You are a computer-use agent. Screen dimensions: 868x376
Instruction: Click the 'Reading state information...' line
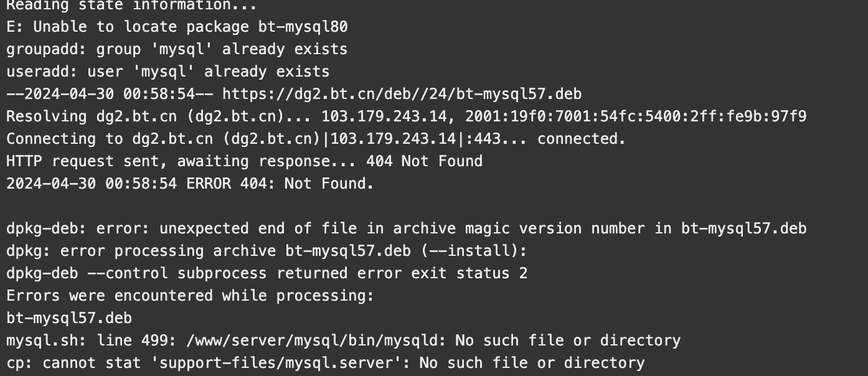click(132, 6)
